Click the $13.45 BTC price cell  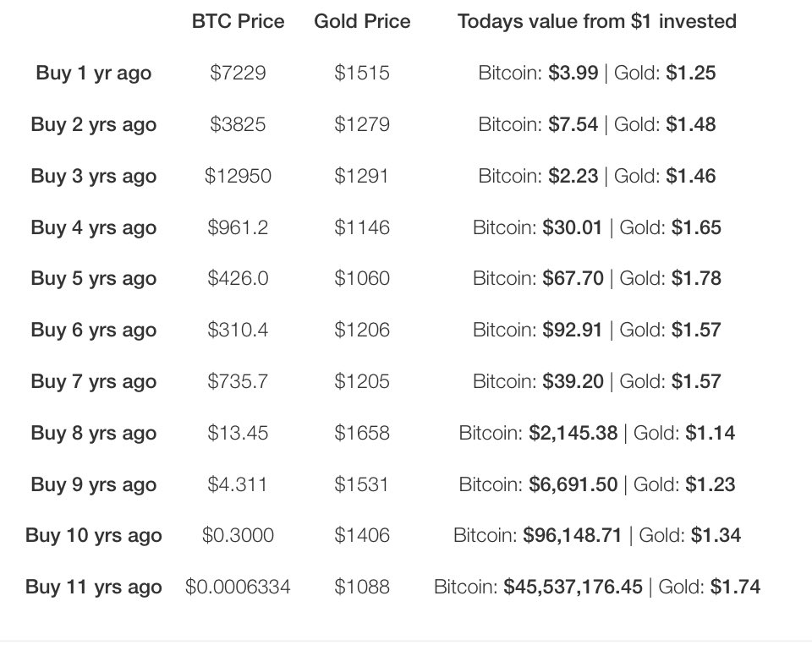point(238,433)
